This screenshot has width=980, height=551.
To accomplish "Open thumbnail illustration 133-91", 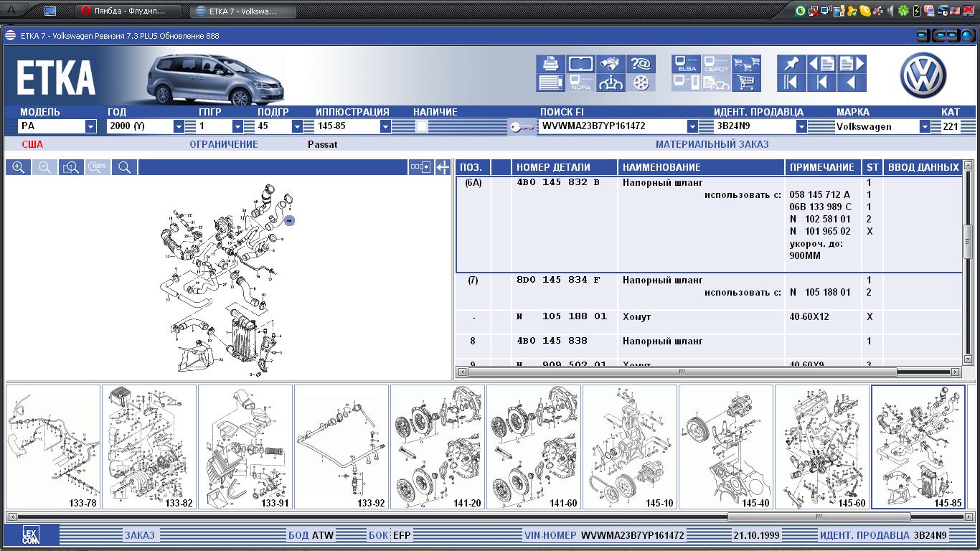I will 245,447.
